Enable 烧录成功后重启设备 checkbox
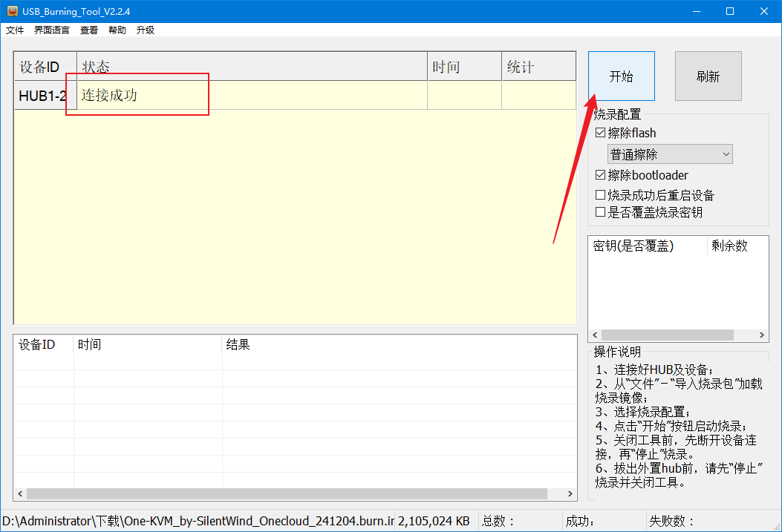Screen dimensions: 782x532 [601, 196]
